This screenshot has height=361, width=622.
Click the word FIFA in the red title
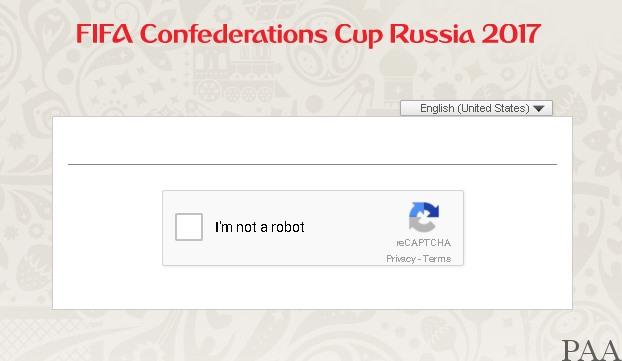tap(104, 33)
